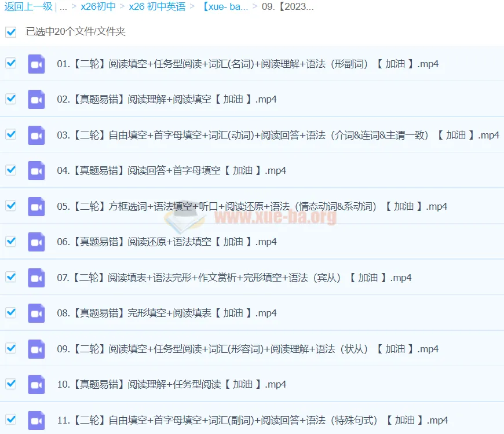Click video icon for file 07 阅读填表
The height and width of the screenshot is (434, 504).
point(36,278)
